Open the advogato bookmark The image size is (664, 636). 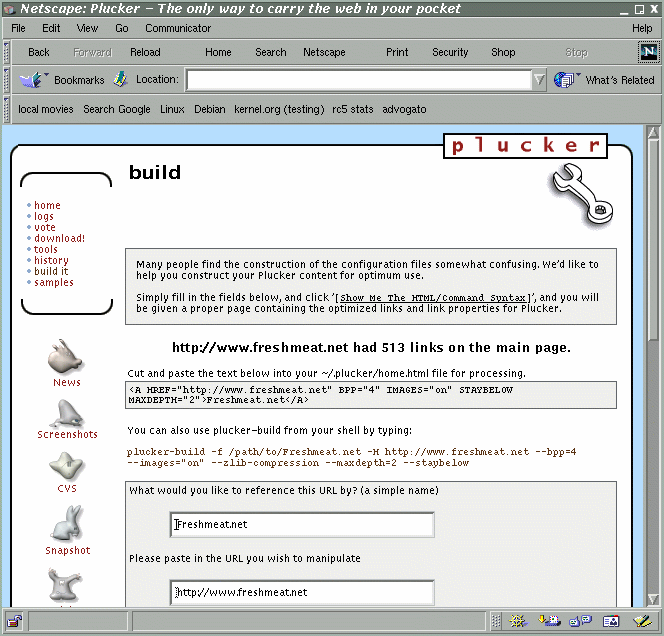(x=404, y=109)
